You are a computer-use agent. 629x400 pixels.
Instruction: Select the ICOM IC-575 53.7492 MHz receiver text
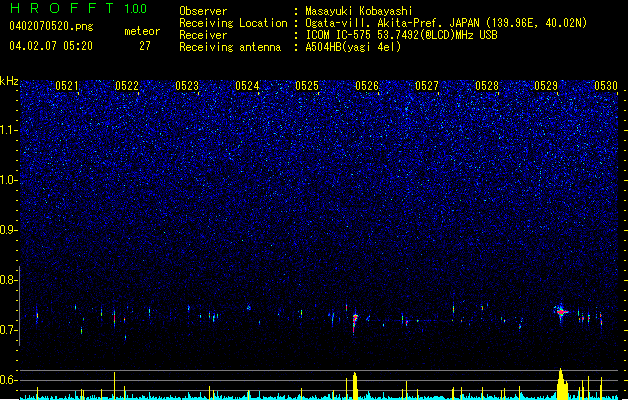(402, 35)
